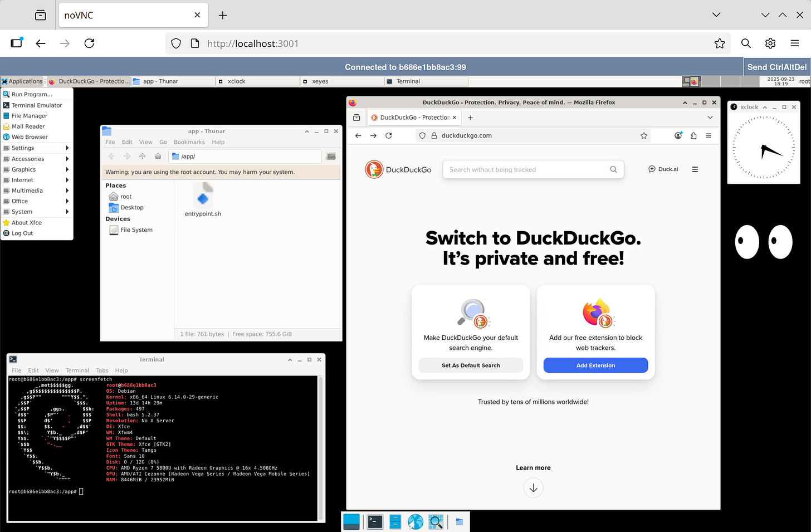Image resolution: width=811 pixels, height=532 pixels.
Task: Open the DuckDuckGo page hamburger menu
Action: (695, 169)
